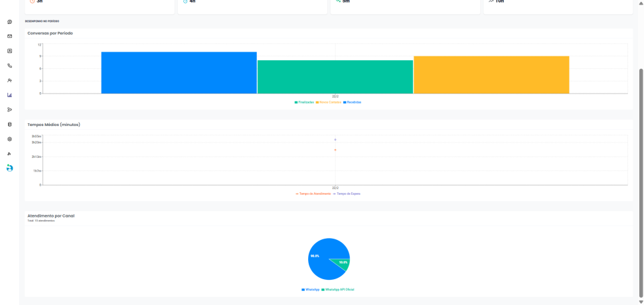644x305 pixels.
Task: Select the bar chart reports sidebar icon
Action: tap(9, 95)
